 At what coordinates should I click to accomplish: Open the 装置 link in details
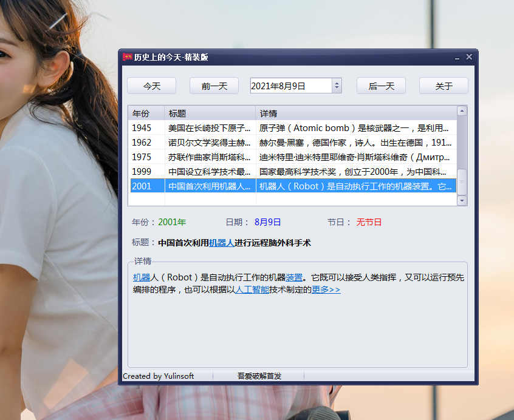[x=294, y=277]
